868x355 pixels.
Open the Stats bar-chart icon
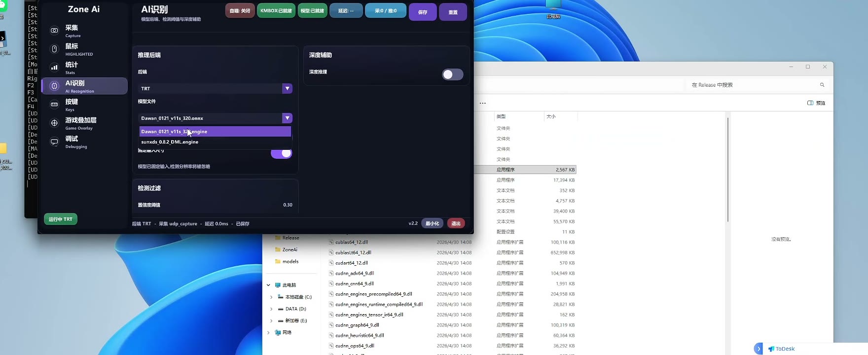point(54,68)
